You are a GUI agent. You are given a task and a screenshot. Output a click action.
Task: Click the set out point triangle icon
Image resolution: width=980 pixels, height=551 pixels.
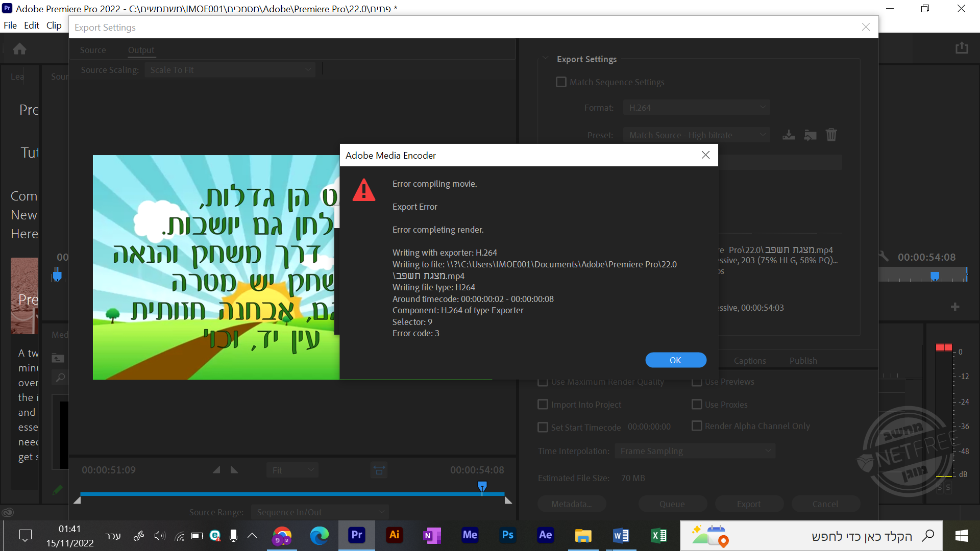click(234, 470)
